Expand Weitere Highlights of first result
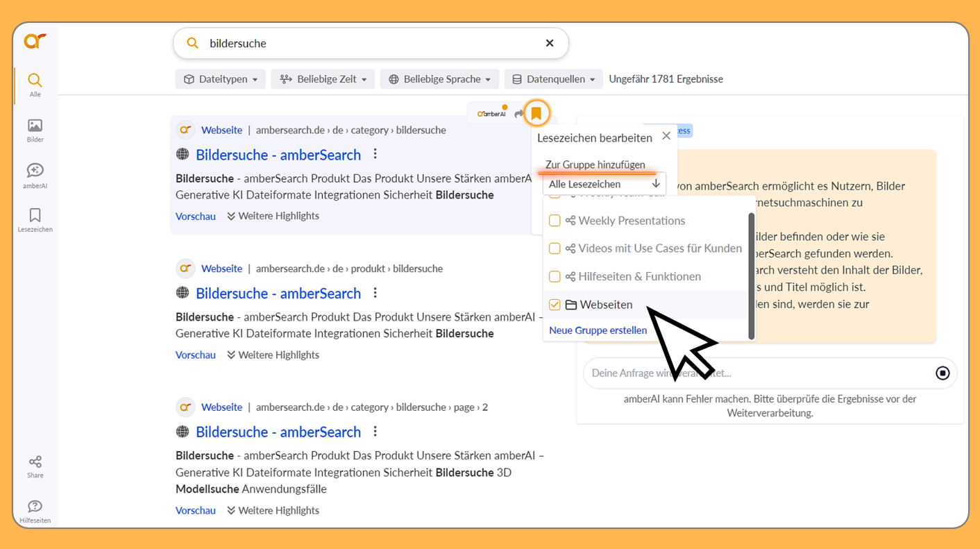The width and height of the screenshot is (980, 549). 273,216
